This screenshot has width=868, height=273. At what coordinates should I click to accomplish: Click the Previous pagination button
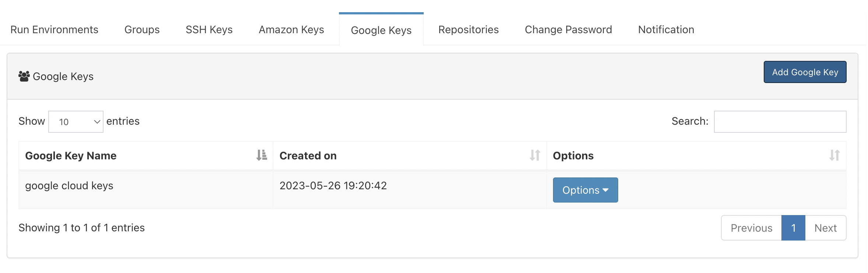[752, 228]
